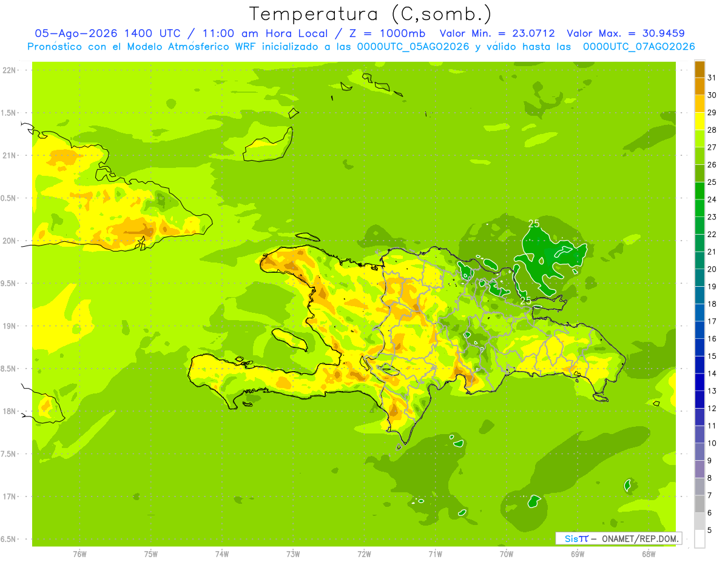Image resolution: width=728 pixels, height=562 pixels.
Task: Click the 68W longitude axis label
Action: tap(649, 554)
